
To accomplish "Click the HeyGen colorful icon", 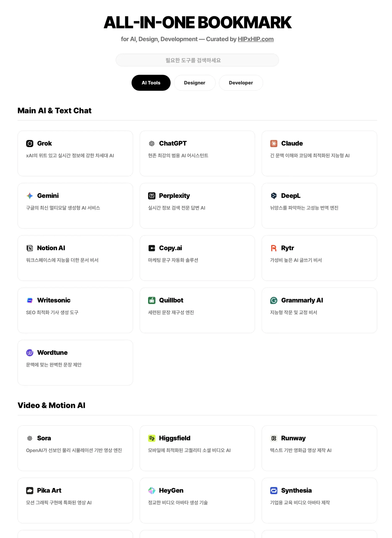I will (x=152, y=490).
